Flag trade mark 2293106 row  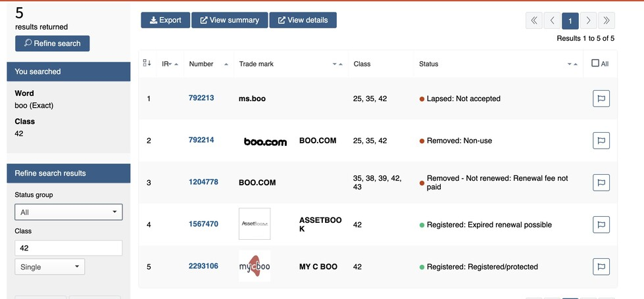tap(601, 267)
